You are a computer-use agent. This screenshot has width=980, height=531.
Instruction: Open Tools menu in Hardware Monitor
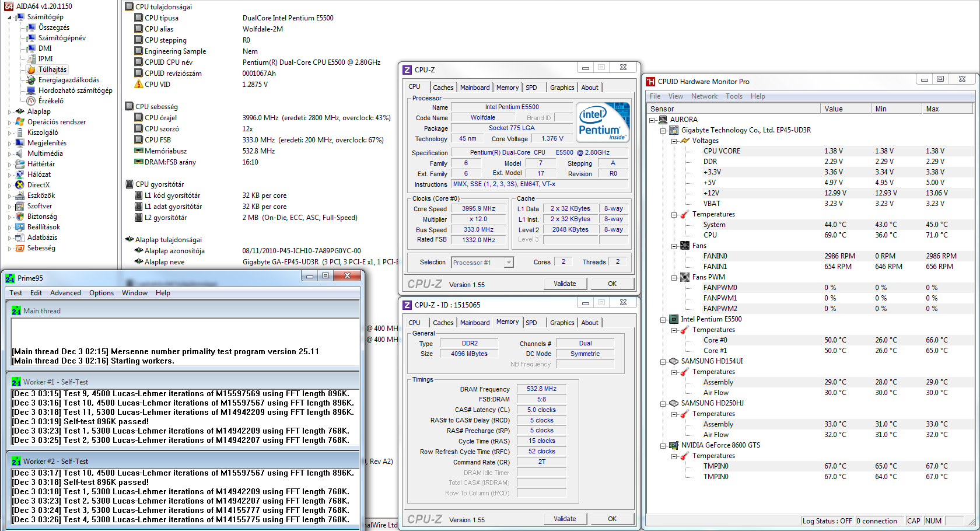pyautogui.click(x=734, y=96)
